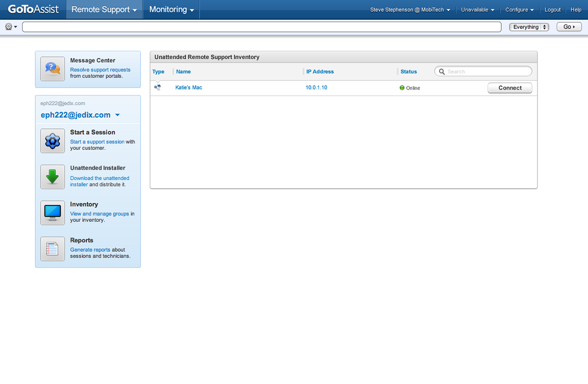Click the Unattended Installer green arrow icon
The width and height of the screenshot is (588, 384).
52,177
